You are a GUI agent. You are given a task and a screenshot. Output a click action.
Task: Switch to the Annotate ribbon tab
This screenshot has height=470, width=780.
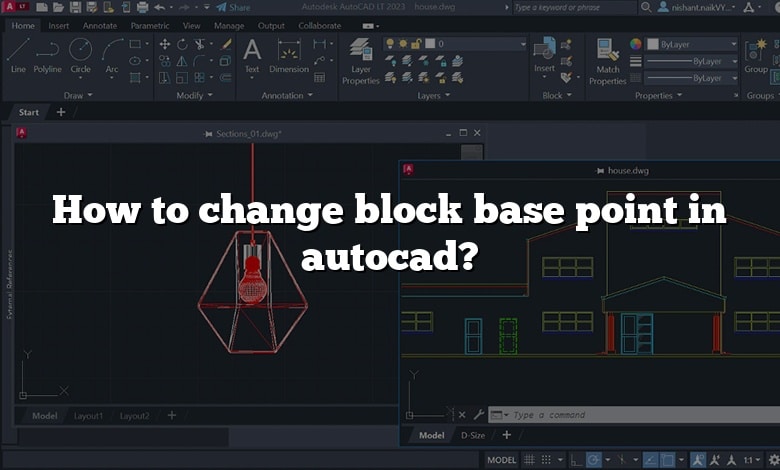[100, 25]
